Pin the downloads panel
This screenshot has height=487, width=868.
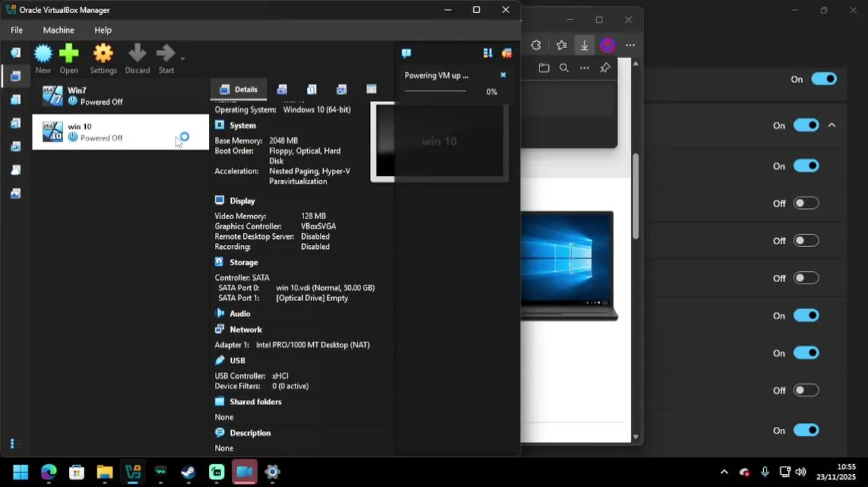[x=605, y=68]
